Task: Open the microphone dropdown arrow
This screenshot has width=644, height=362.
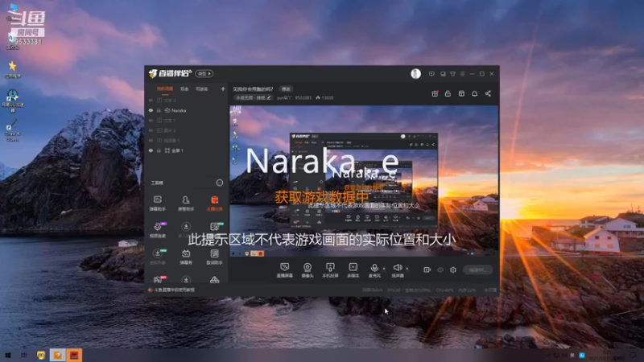Action: [x=384, y=269]
